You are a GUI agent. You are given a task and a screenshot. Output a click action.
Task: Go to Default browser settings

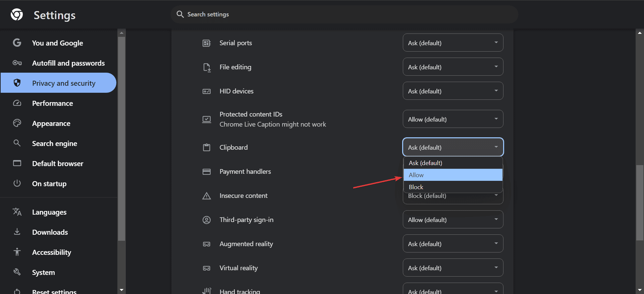58,163
